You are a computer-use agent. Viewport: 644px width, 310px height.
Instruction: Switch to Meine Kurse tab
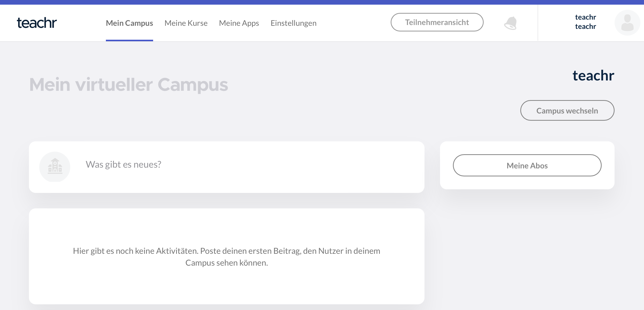[x=186, y=23]
